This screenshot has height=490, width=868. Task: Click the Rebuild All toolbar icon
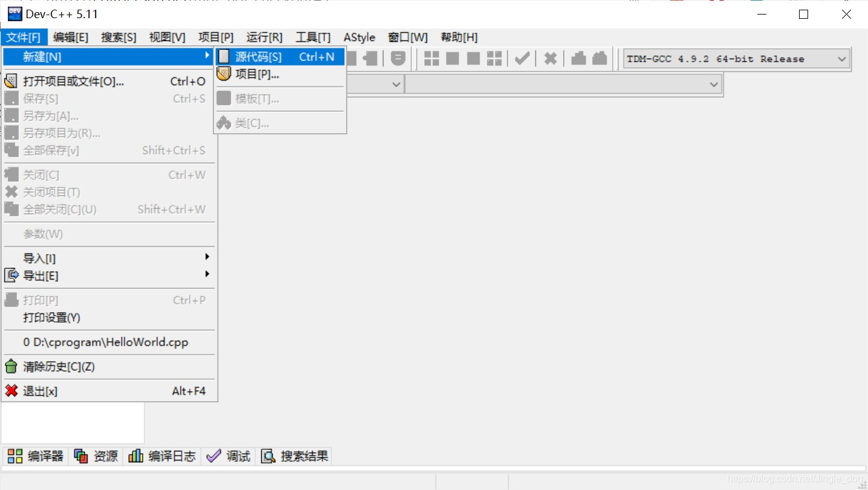495,58
